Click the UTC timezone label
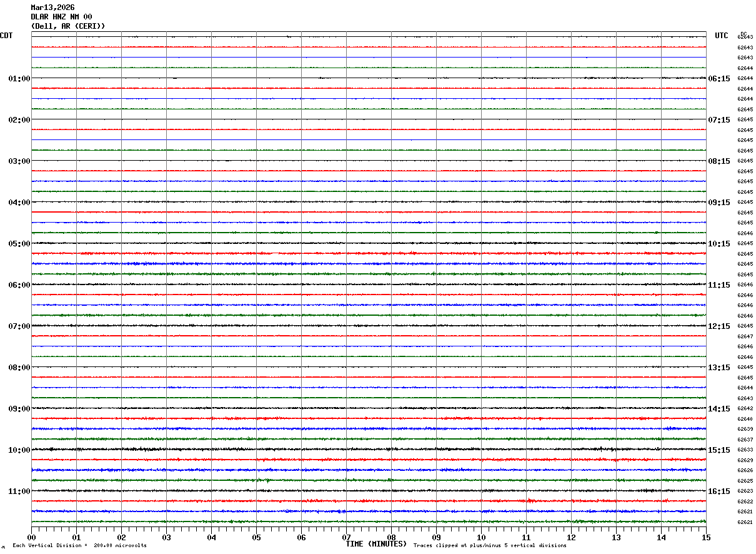Screen dimensions: 756x554 [x=722, y=36]
